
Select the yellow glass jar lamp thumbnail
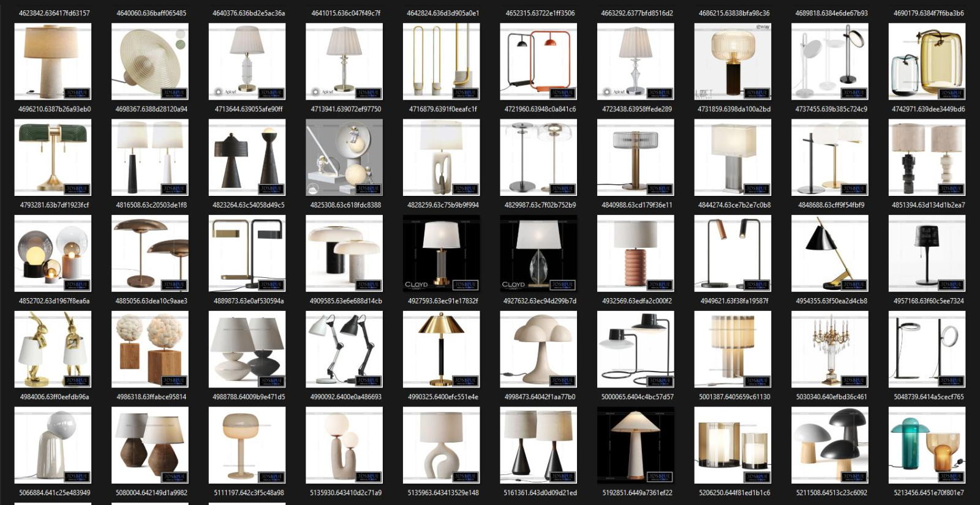927,61
